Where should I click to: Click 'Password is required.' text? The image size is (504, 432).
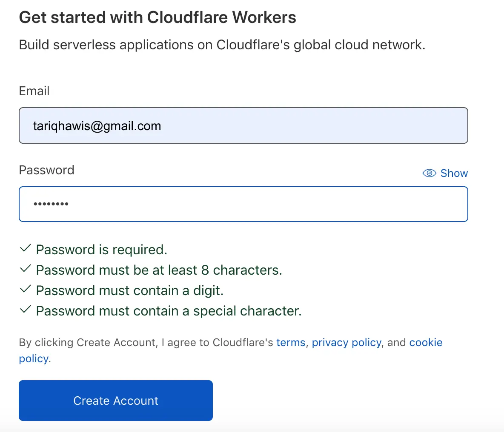(x=102, y=250)
